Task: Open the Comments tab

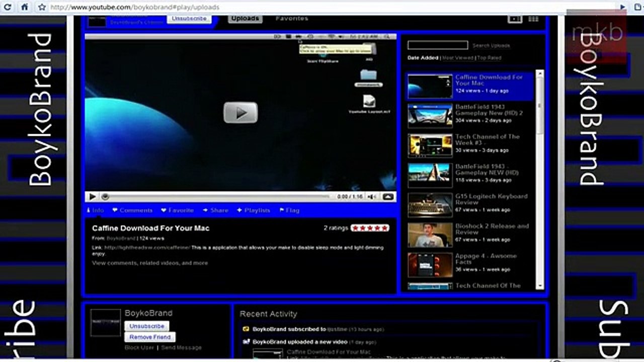Action: click(x=132, y=211)
